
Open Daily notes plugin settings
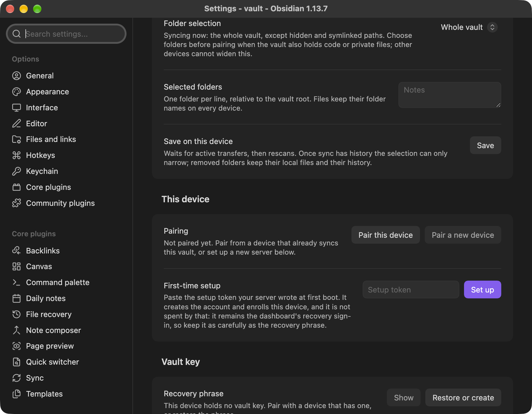[x=66, y=298]
